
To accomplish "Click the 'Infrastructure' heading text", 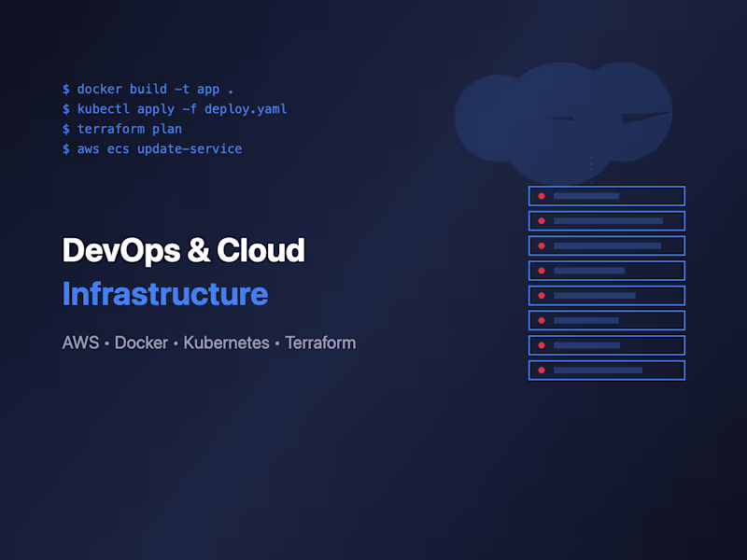I will coord(164,294).
